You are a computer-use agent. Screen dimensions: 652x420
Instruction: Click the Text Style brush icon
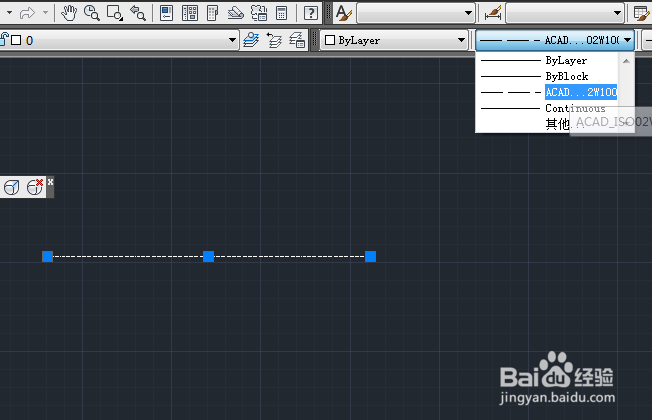point(344,13)
